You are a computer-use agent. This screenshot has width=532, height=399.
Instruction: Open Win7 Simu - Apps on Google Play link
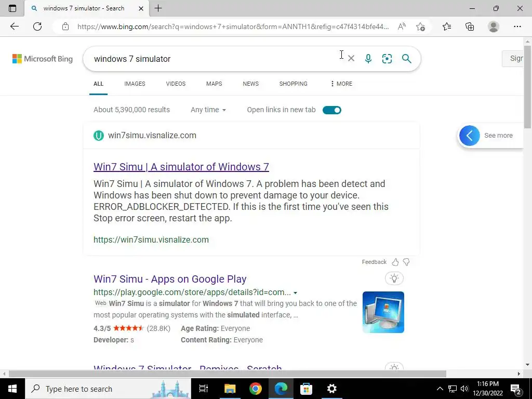click(170, 279)
